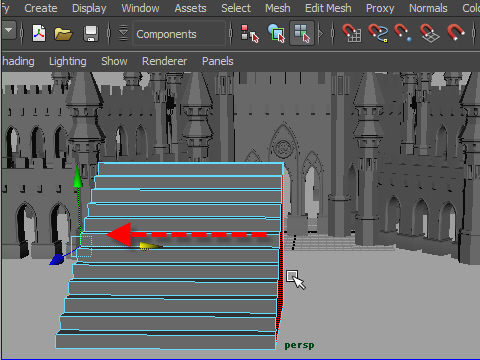Open the Lighting panel menu

[68, 61]
